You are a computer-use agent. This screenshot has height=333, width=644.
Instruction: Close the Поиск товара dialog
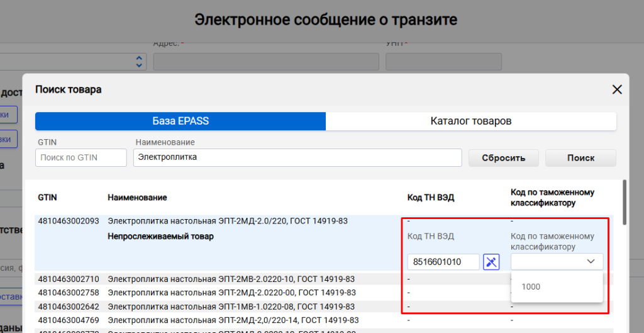[x=617, y=89]
